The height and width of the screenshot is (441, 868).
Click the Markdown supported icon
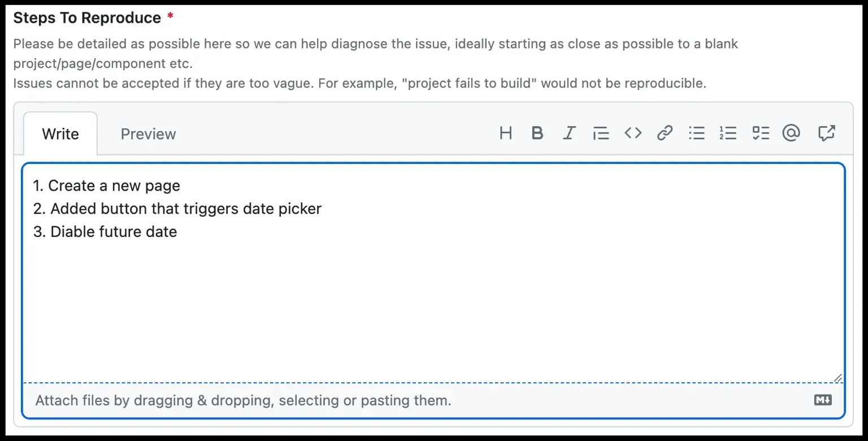click(x=823, y=400)
